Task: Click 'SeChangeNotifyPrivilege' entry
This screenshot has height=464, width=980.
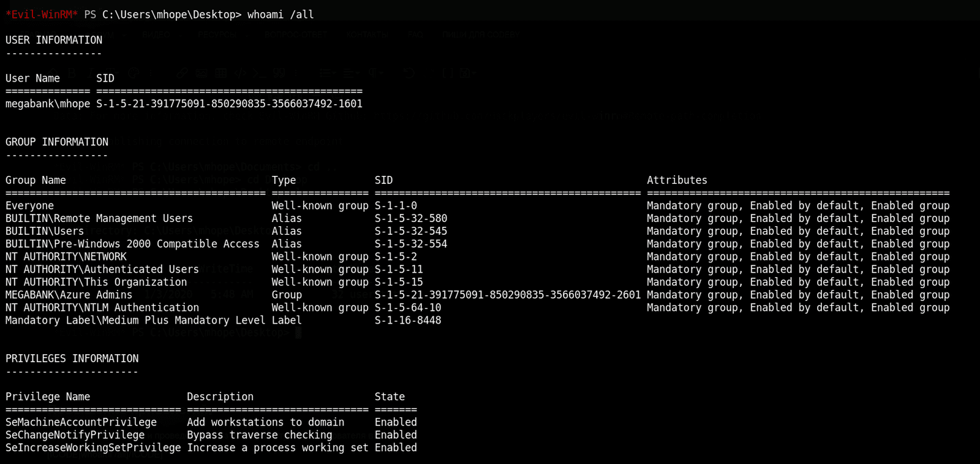Action: (75, 435)
